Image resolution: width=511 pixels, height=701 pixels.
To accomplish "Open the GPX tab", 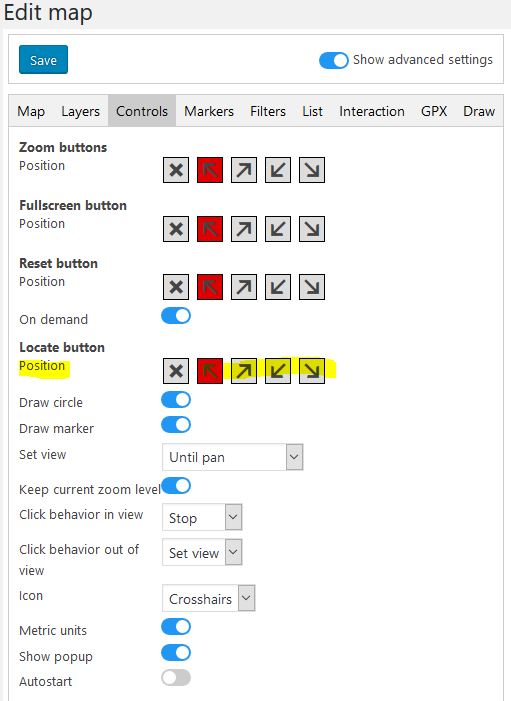I will pos(434,111).
